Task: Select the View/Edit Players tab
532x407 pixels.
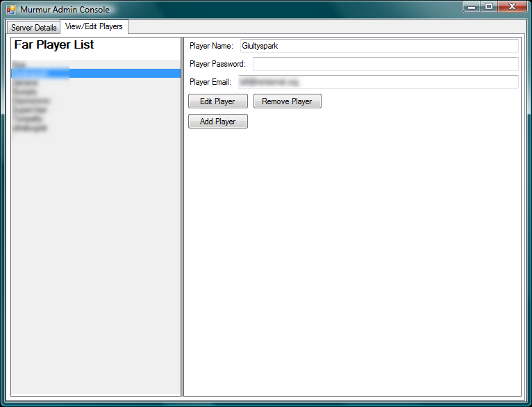Action: (x=94, y=27)
